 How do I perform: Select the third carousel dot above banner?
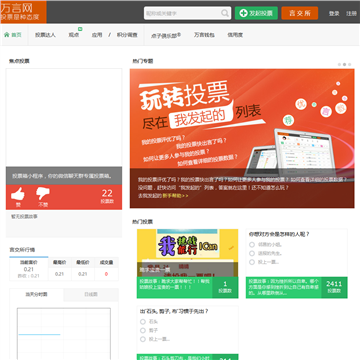click(349, 64)
